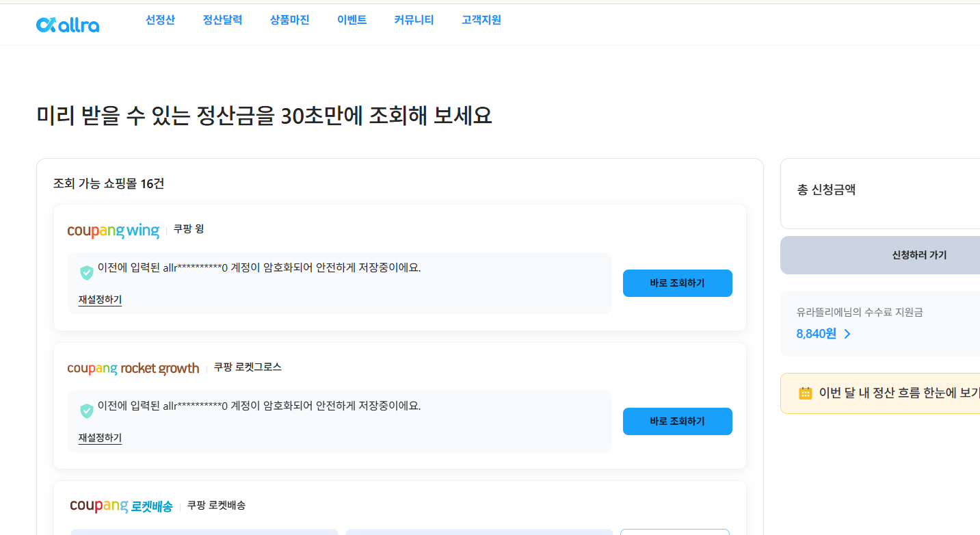The height and width of the screenshot is (535, 980).
Task: Click the 쿠팡 윙 label text
Action: [189, 229]
